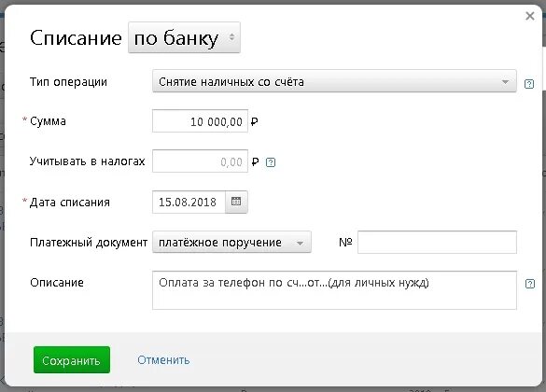Expand Тип операции Снятие наличных dropdown
This screenshot has height=392, width=546.
(334, 81)
